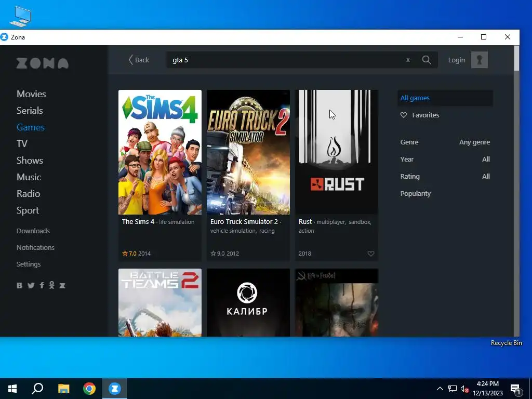Click the Zona title bar app icon

click(4, 37)
